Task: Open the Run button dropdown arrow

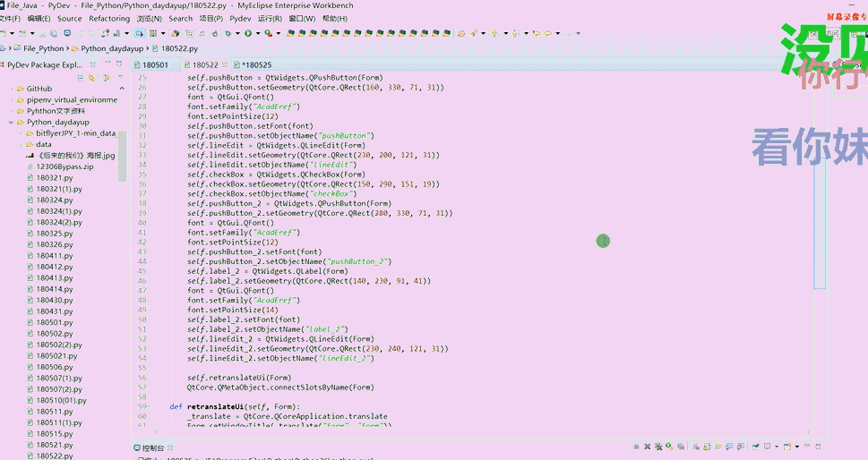Action: point(258,33)
